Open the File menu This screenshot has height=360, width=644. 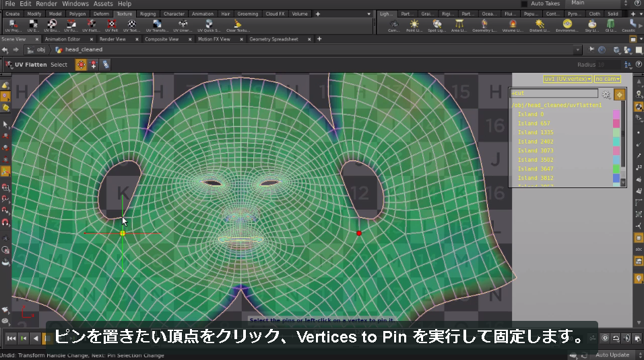click(x=10, y=3)
